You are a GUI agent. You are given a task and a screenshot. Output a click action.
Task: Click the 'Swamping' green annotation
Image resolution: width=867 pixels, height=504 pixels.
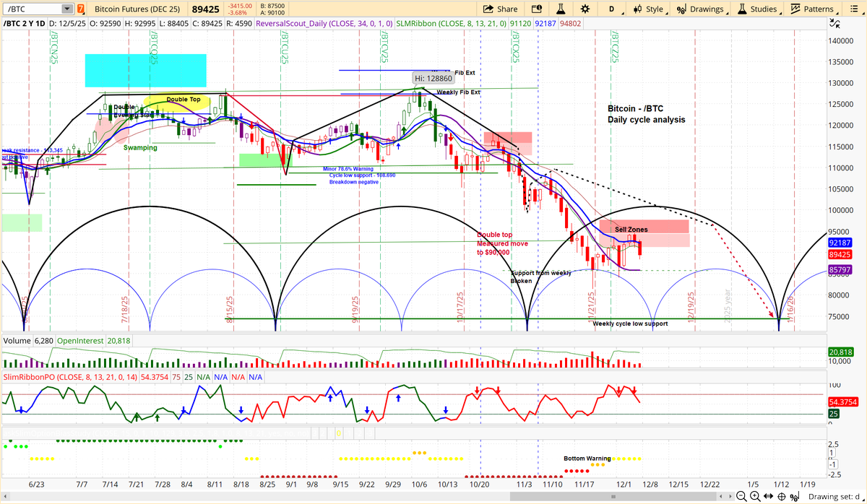pyautogui.click(x=140, y=147)
